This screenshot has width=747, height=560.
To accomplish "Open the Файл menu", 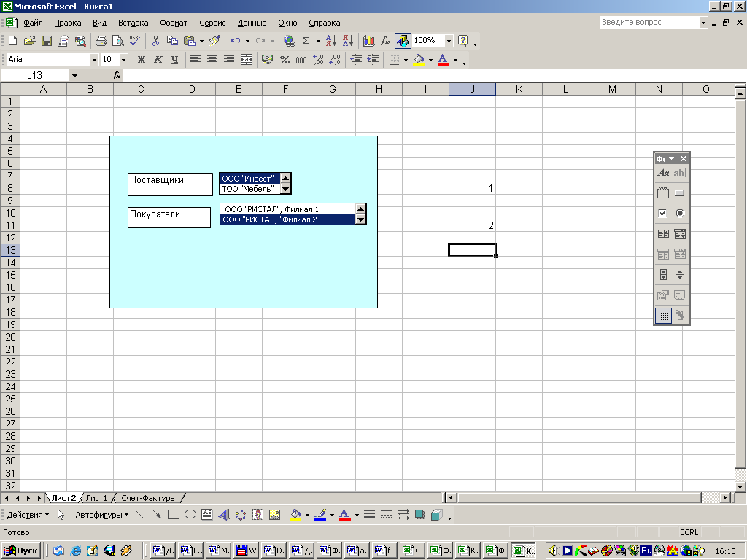I will 33,23.
